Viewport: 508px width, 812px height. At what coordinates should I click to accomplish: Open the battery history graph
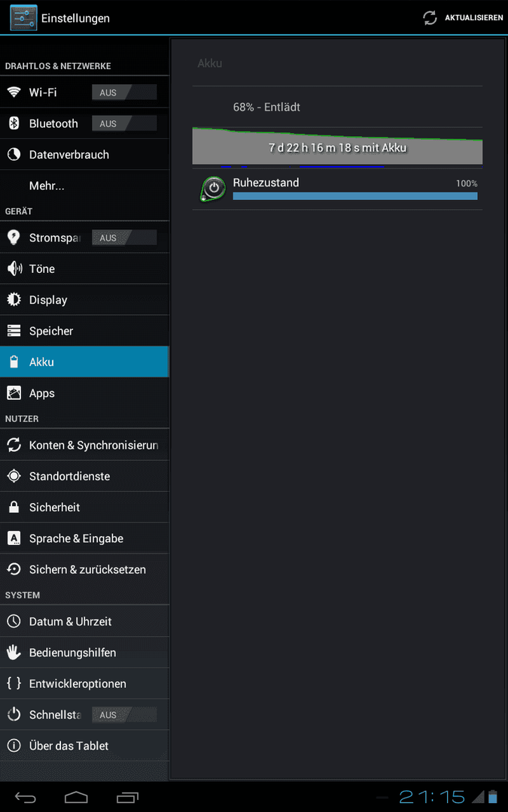[x=337, y=147]
